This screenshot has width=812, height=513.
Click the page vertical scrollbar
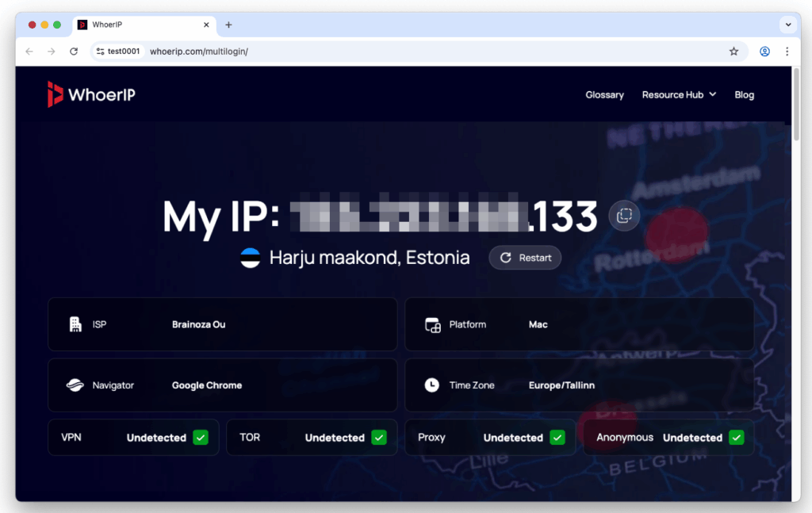coord(796,105)
